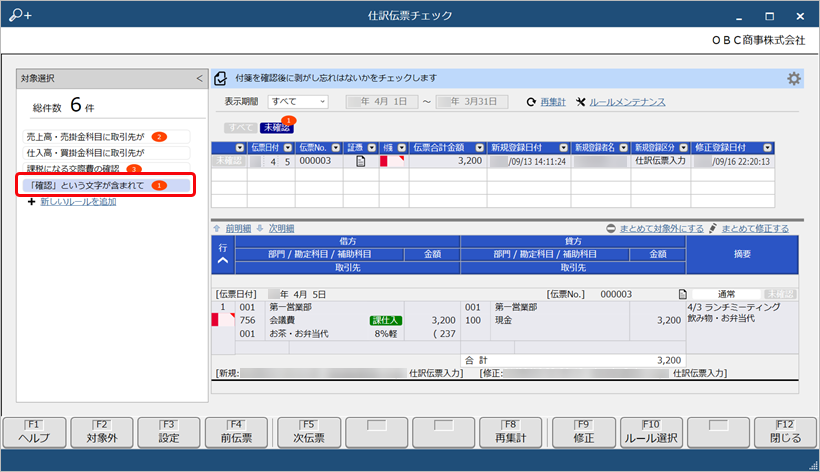Click the red sticky flag in list row
820x472 pixels.
tap(392, 162)
